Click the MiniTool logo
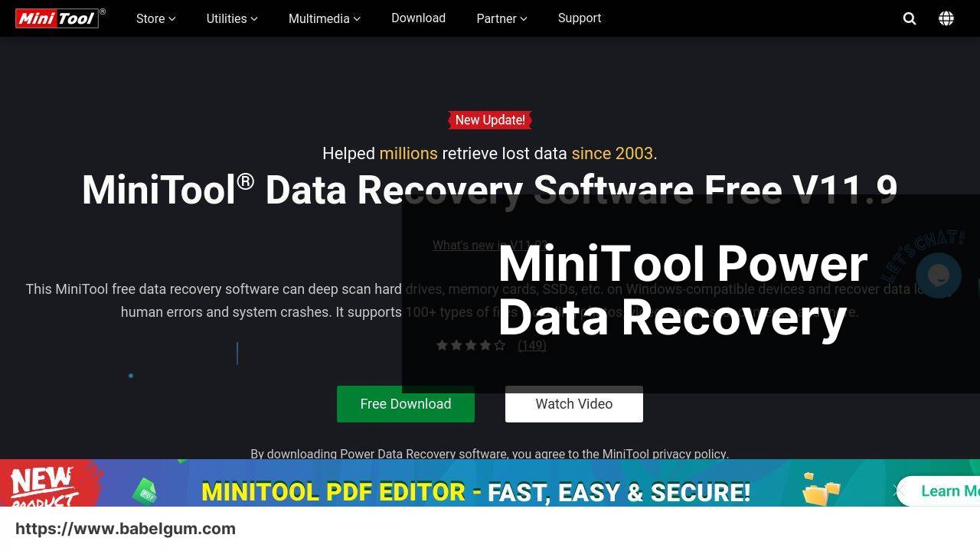Screen dimensions: 980x551 [60, 18]
